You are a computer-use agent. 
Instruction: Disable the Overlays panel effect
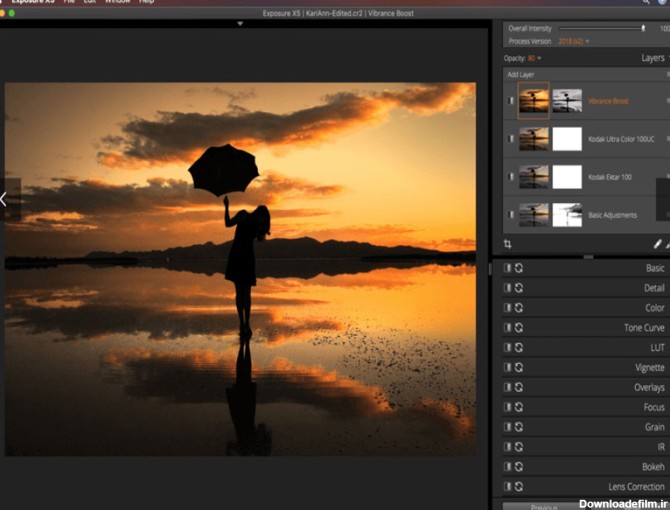(507, 388)
